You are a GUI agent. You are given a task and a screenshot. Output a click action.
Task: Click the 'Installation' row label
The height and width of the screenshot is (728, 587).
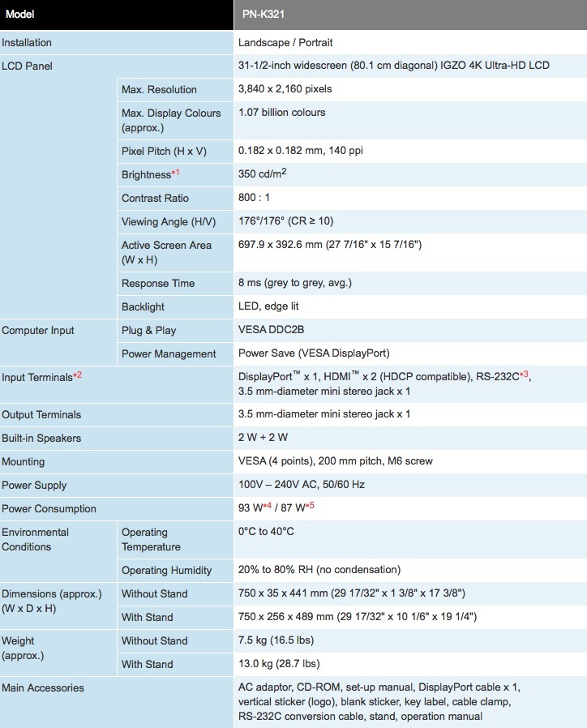click(x=27, y=43)
